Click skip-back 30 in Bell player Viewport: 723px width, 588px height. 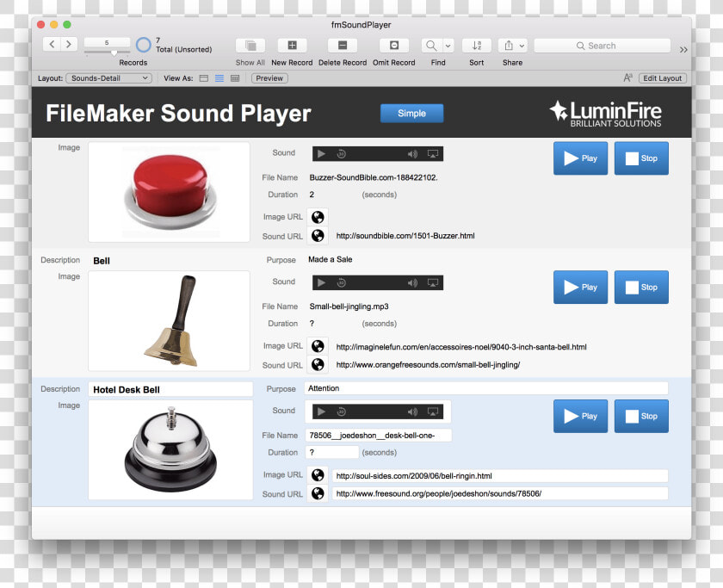[x=341, y=282]
